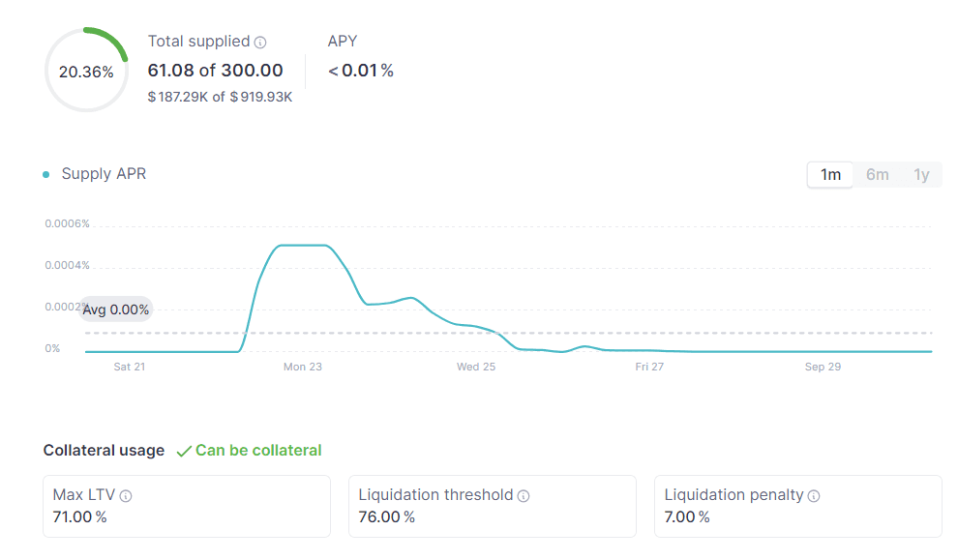Image resolution: width=958 pixels, height=560 pixels.
Task: Switch the chart to the 6m range
Action: pyautogui.click(x=877, y=175)
